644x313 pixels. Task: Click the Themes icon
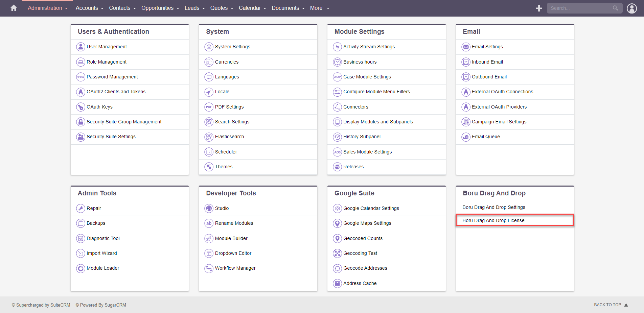point(209,167)
